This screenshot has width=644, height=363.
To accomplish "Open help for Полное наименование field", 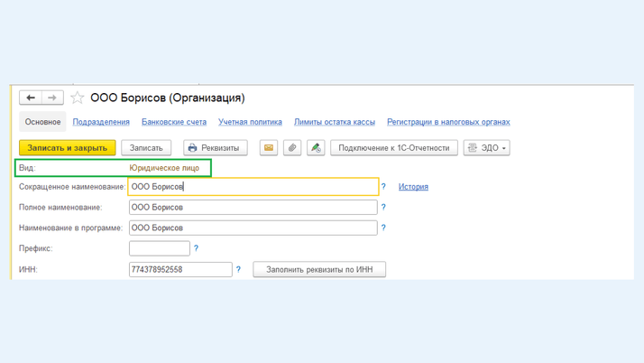I will tap(383, 207).
